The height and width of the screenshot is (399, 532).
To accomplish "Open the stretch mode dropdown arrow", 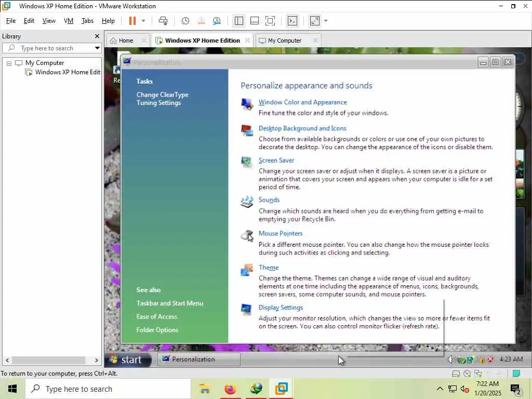I will [x=326, y=21].
